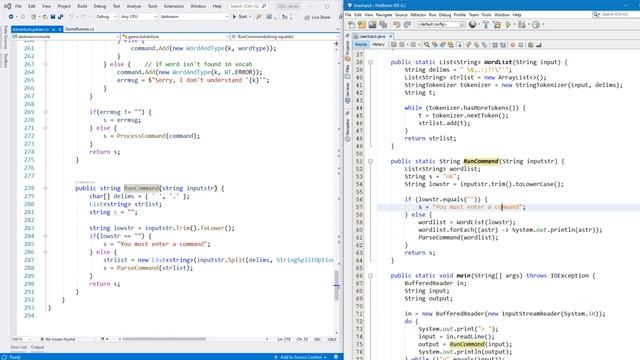The width and height of the screenshot is (640, 360).
Task: Click the Open File folder icon in Visual Studio
Action: click(x=45, y=17)
